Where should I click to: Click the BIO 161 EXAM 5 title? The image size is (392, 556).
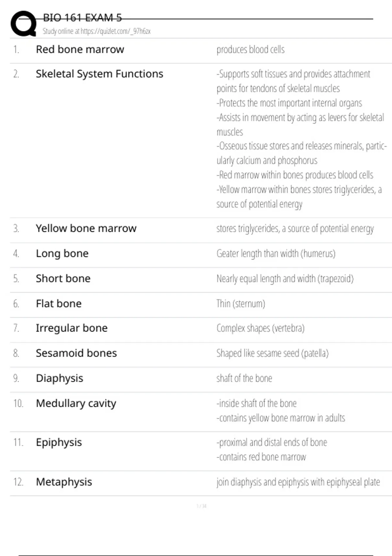tap(82, 18)
